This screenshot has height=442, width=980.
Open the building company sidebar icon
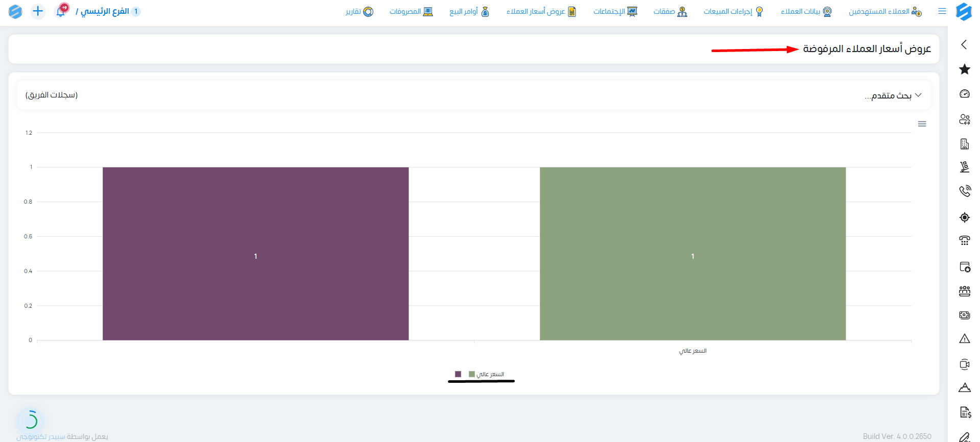point(964,144)
